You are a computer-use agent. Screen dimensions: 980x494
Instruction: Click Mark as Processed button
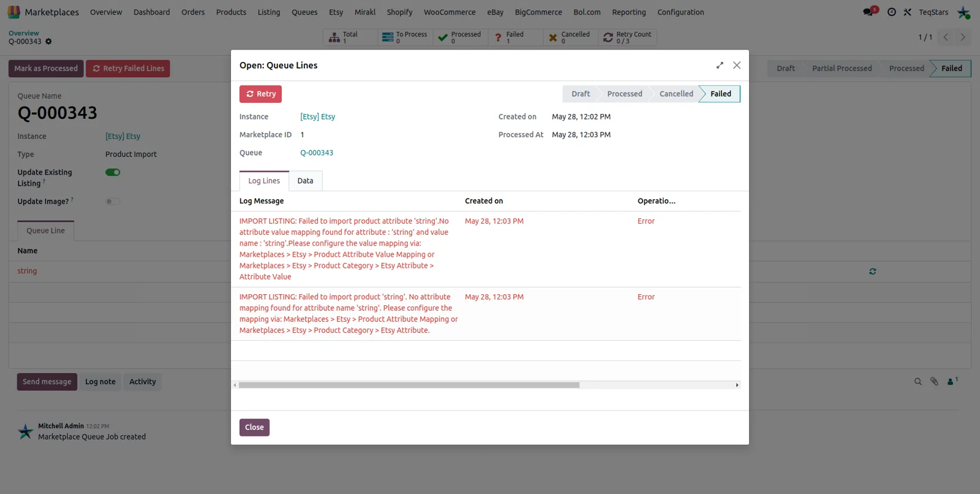pos(46,69)
